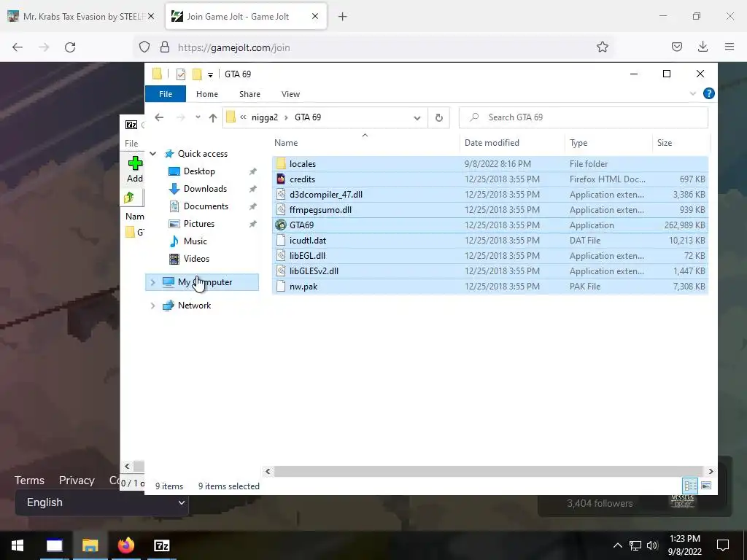Select the libGLESv2.dll file icon
Image resolution: width=747 pixels, height=560 pixels.
tap(281, 271)
